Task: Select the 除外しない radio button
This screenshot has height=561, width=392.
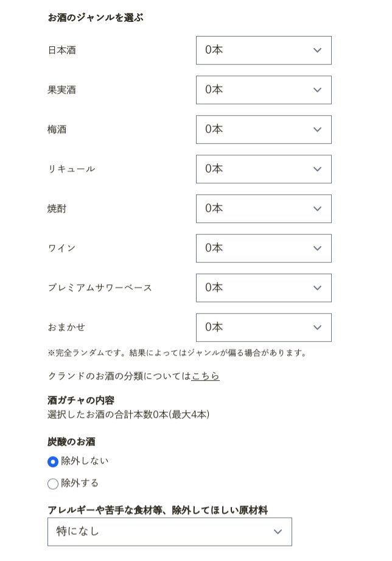Action: (53, 462)
